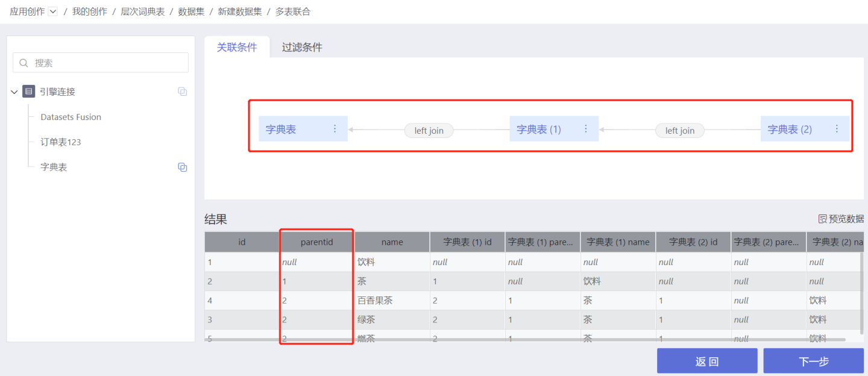This screenshot has height=376, width=868.
Task: Click the 百香果茶 cell
Action: 392,300
